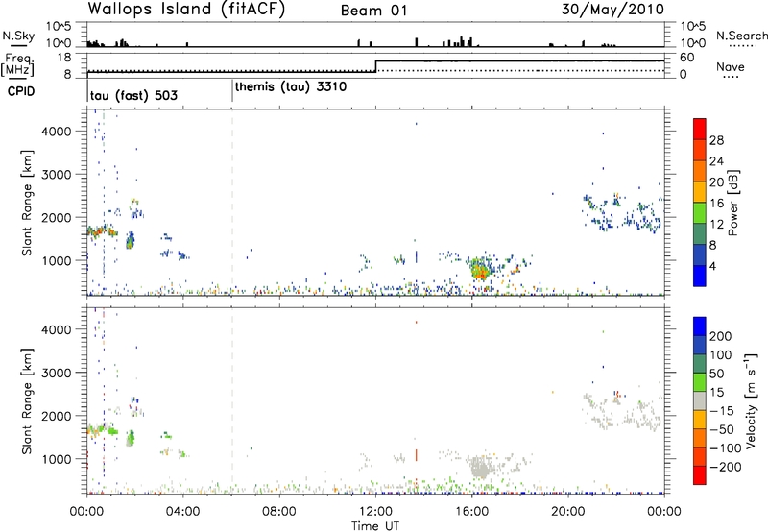Click the '1000' tick in the velocity panel

pyautogui.click(x=57, y=459)
